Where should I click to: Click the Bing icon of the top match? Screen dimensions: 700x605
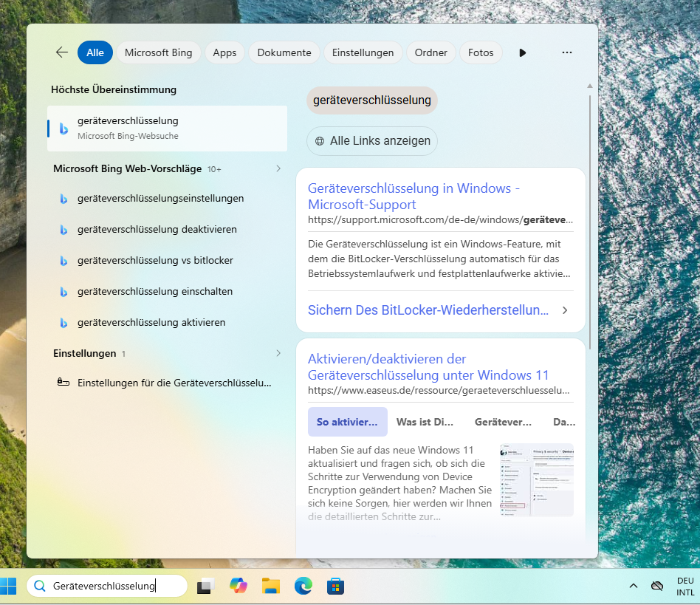(64, 129)
